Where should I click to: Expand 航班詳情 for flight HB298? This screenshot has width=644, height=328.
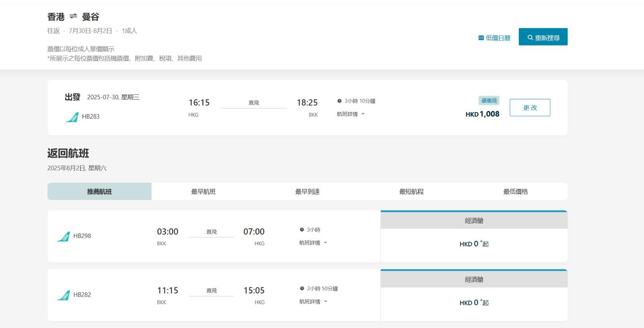click(313, 243)
